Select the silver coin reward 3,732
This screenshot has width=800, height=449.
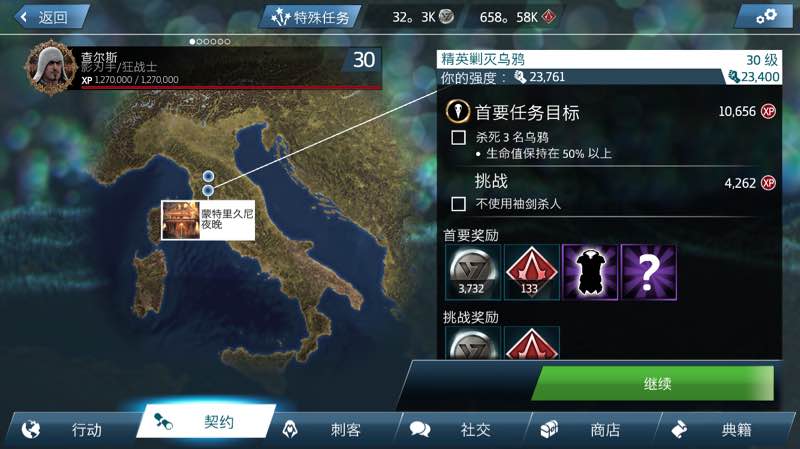pos(473,272)
